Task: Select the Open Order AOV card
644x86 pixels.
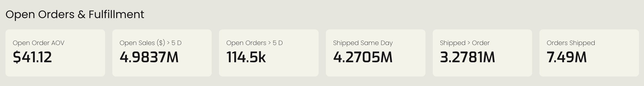Action: (55, 53)
